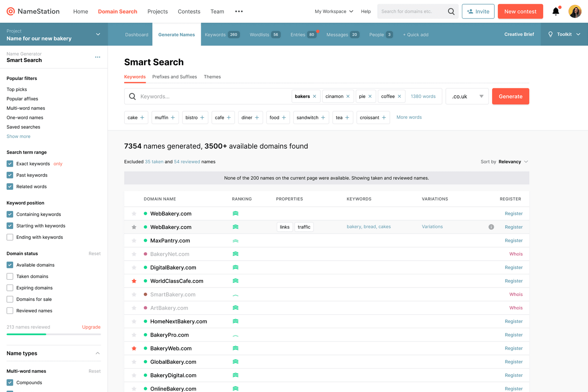
Task: Star the WebBakery.com result row
Action: point(134,214)
